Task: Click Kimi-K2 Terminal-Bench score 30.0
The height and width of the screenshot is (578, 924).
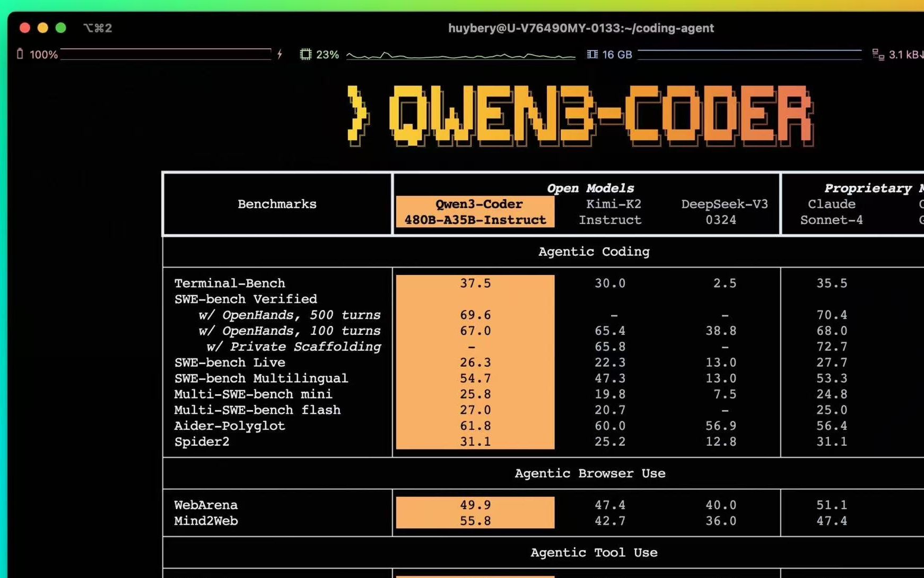Action: [610, 283]
